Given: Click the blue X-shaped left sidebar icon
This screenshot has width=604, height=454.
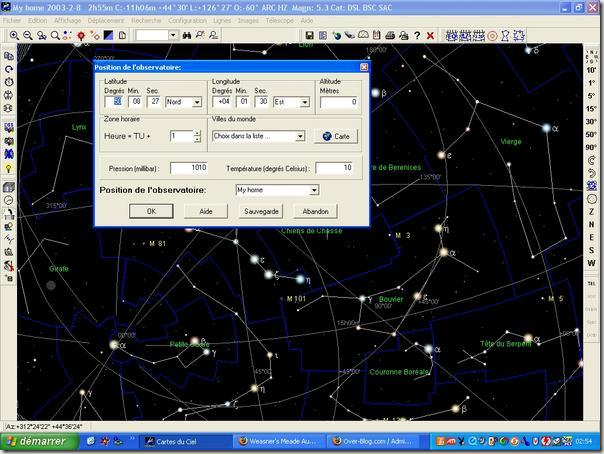Looking at the screenshot, I should (x=8, y=154).
